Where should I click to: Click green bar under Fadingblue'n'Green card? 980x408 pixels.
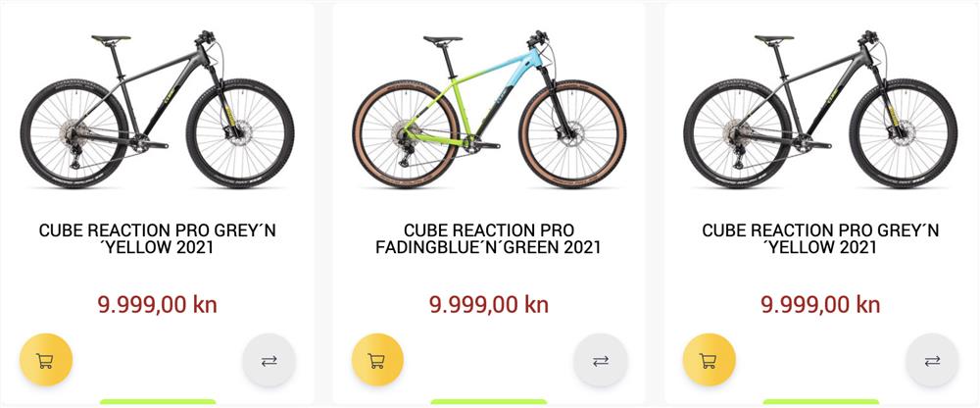(x=489, y=402)
